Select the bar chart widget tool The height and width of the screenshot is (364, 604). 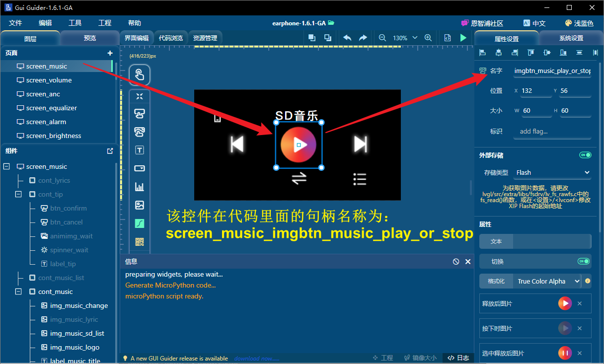(140, 187)
